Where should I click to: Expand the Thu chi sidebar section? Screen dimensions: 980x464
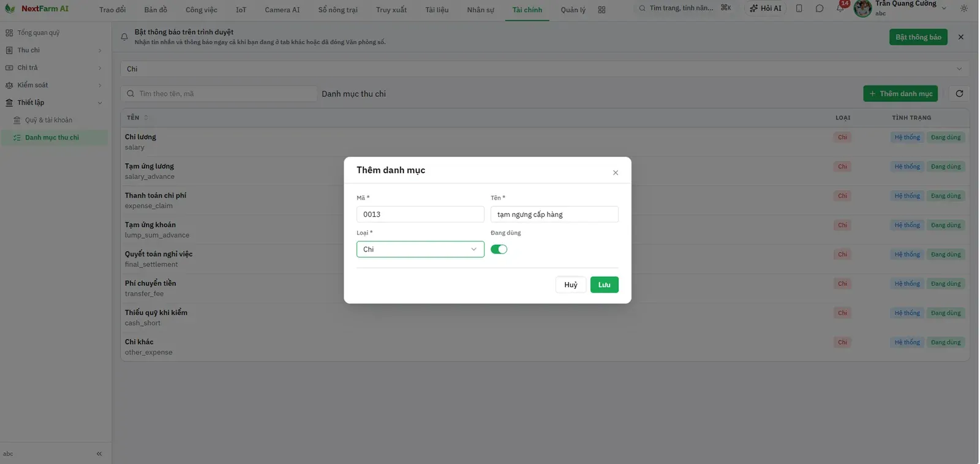pos(53,50)
